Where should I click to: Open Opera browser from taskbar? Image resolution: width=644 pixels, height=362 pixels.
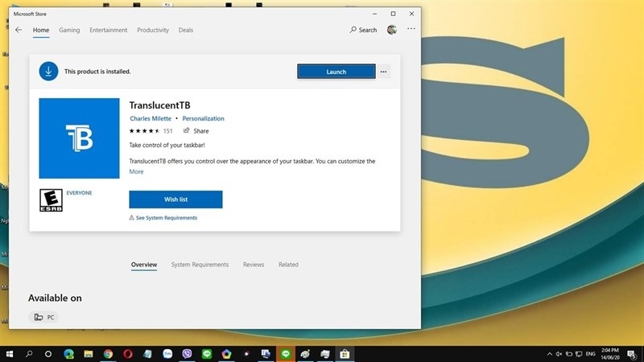pyautogui.click(x=128, y=354)
